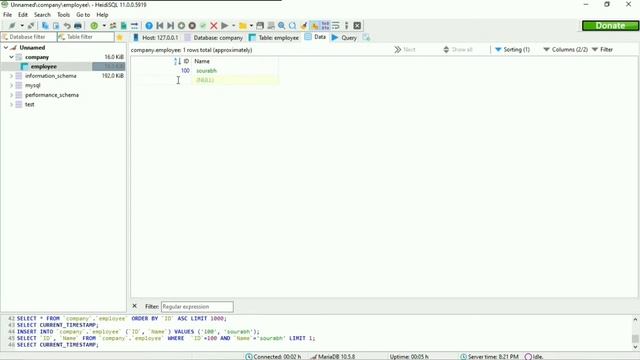The image size is (640, 360).
Task: Click the red X cancel editing icon
Action: pyautogui.click(x=213, y=26)
